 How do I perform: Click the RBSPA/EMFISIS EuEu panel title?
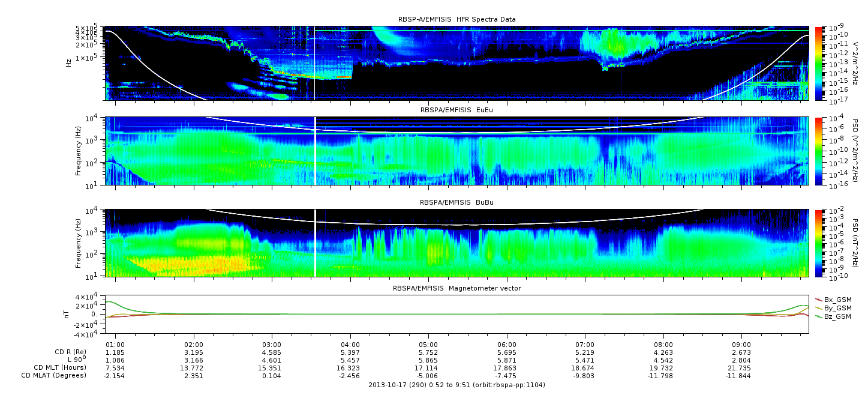[x=456, y=110]
